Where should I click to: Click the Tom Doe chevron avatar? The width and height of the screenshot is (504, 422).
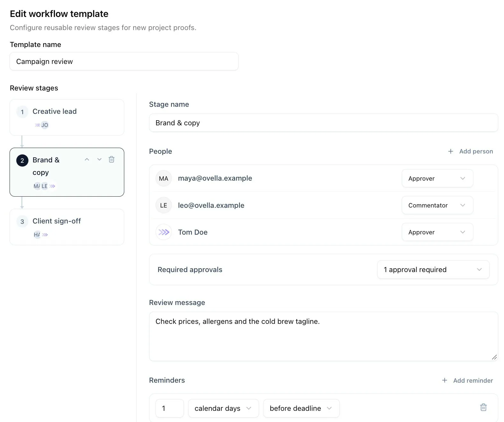click(164, 232)
